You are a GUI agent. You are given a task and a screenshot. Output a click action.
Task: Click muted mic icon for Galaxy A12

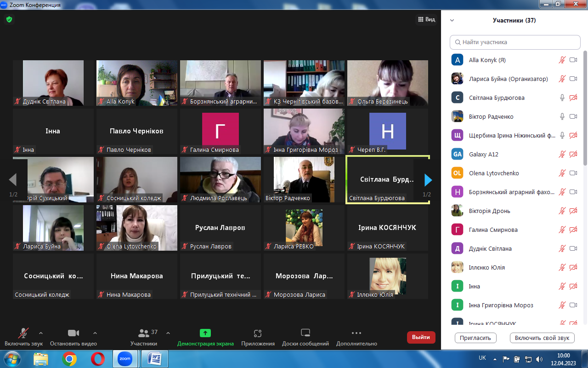562,154
